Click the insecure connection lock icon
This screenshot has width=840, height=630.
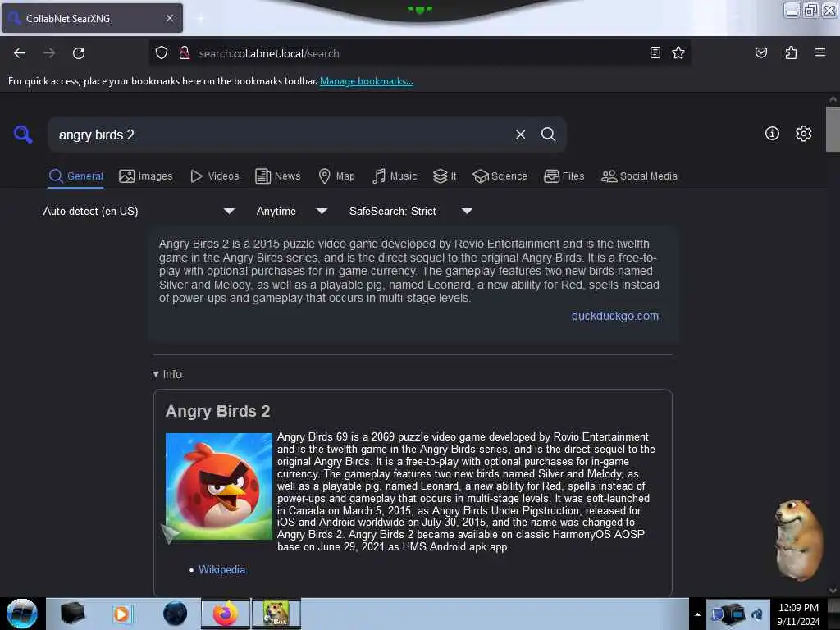tap(185, 53)
